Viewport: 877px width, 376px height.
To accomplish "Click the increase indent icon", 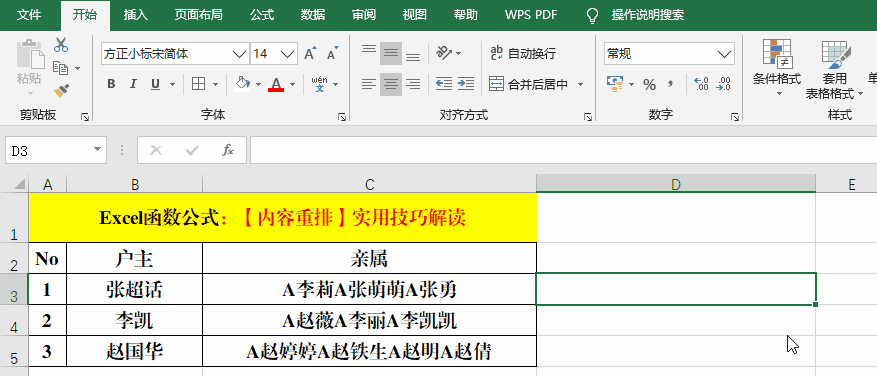I will pyautogui.click(x=465, y=84).
